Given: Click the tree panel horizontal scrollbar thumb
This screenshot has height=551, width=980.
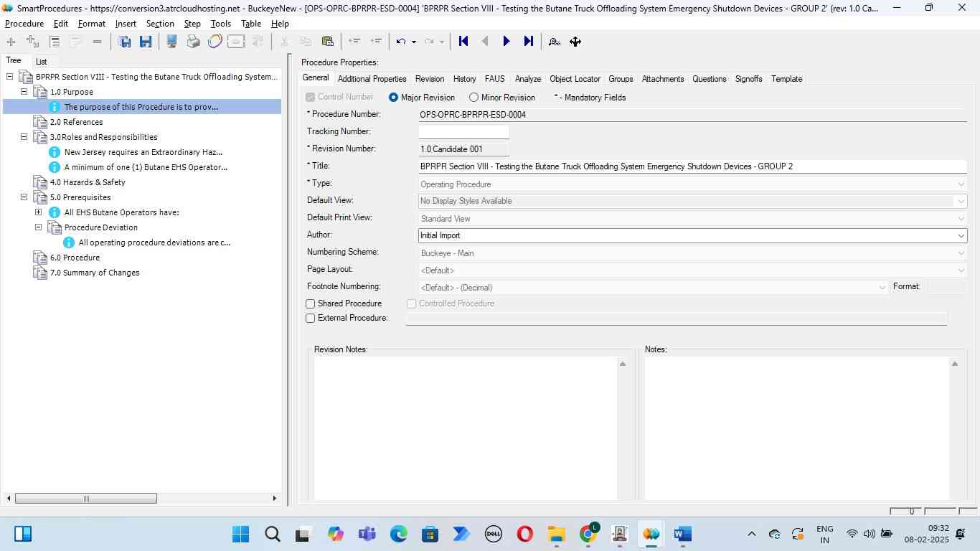Looking at the screenshot, I should 86,499.
